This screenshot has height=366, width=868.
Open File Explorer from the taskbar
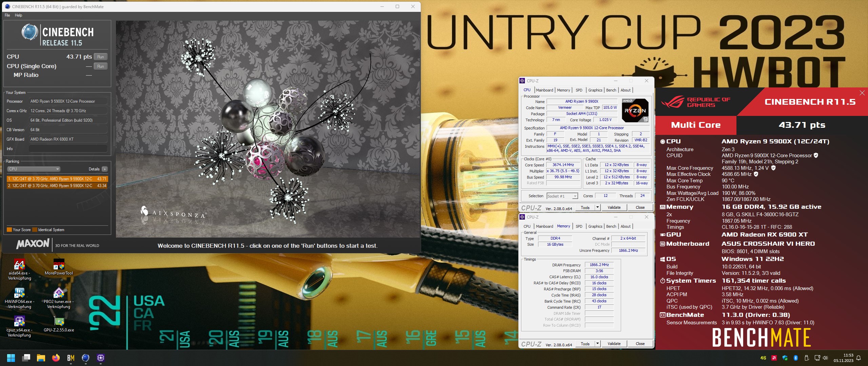point(41,358)
